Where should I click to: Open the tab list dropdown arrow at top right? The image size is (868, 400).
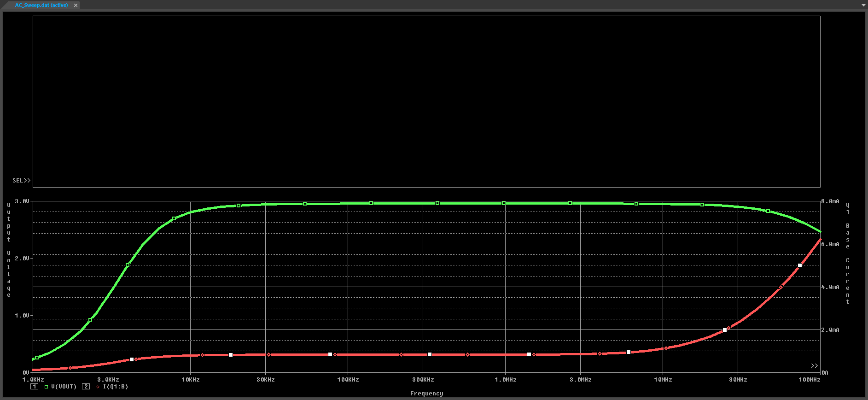pos(863,5)
